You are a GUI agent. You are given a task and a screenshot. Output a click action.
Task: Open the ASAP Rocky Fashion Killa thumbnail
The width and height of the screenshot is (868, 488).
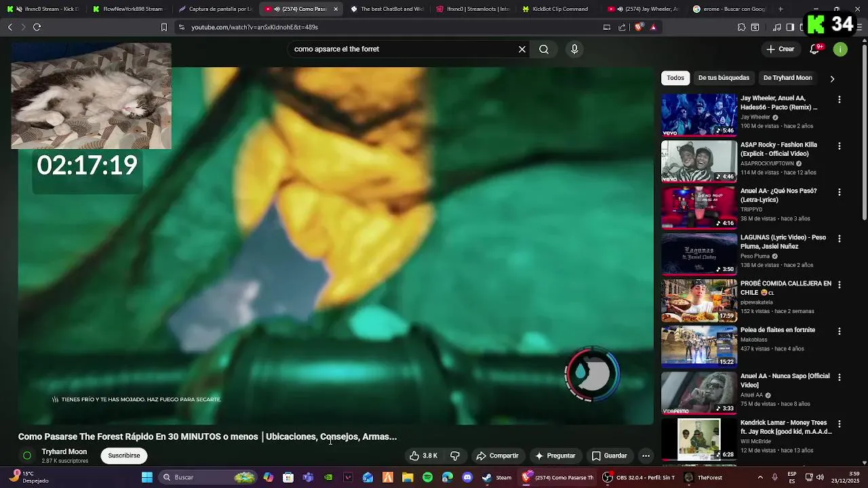(x=698, y=161)
